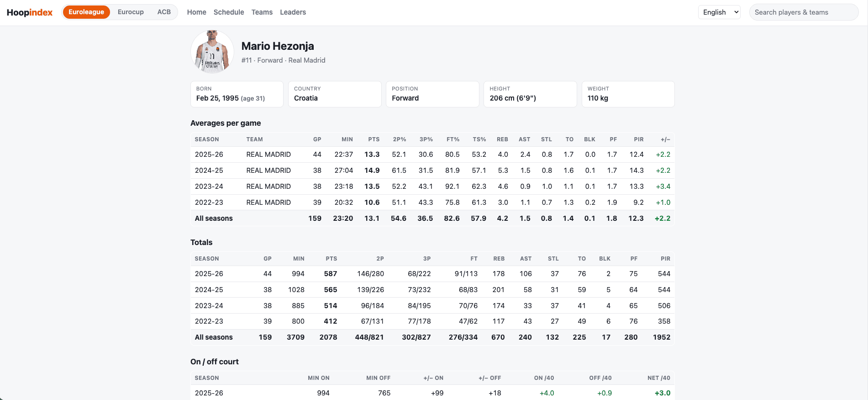Image resolution: width=868 pixels, height=400 pixels.
Task: Click the Real Madrid text under player name
Action: pyautogui.click(x=307, y=60)
